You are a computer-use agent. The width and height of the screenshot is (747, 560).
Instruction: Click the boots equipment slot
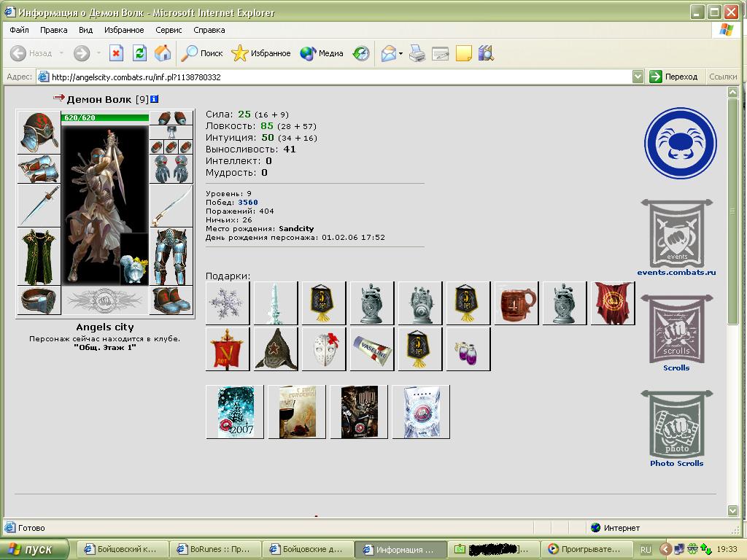(171, 300)
